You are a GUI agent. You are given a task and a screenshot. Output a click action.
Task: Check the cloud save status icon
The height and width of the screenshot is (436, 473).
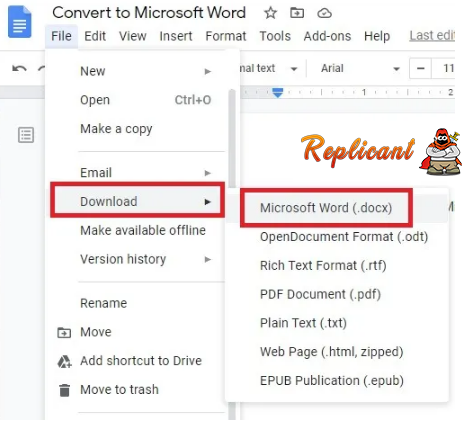tap(324, 13)
